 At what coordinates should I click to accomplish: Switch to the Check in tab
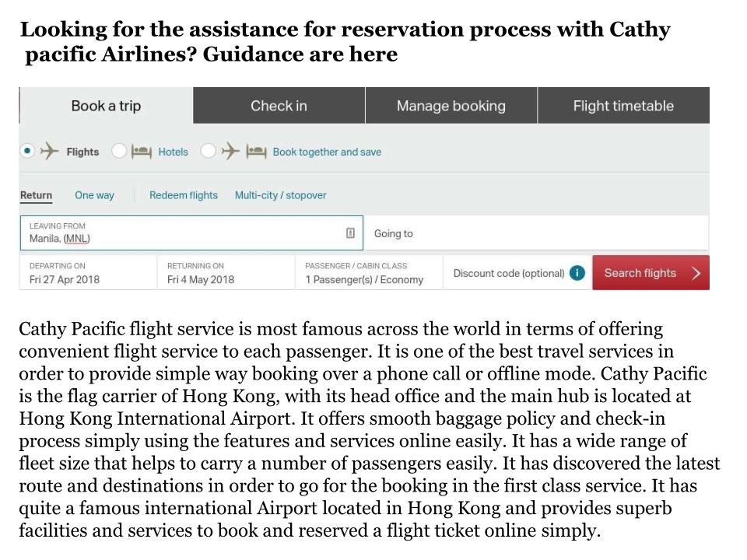(x=279, y=106)
